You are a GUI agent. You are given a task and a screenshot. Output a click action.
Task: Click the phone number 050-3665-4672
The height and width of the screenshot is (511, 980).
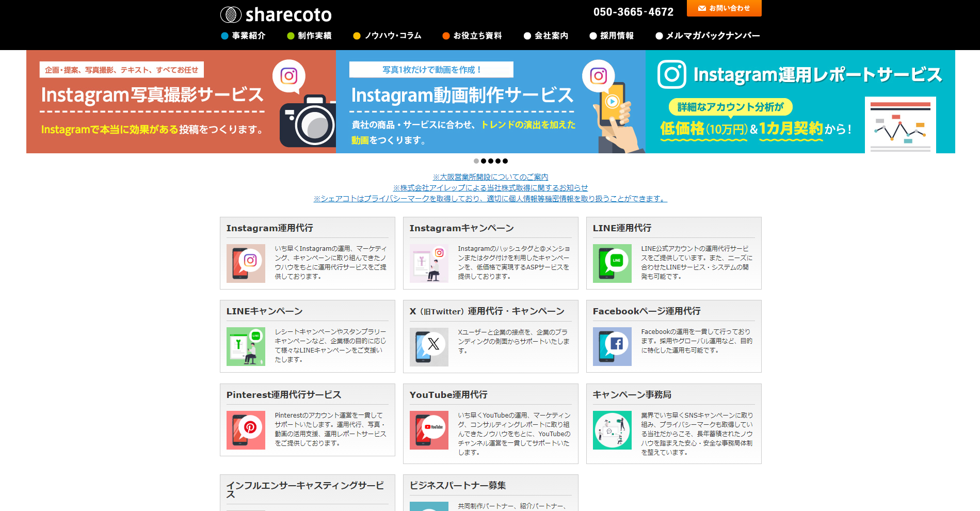633,12
